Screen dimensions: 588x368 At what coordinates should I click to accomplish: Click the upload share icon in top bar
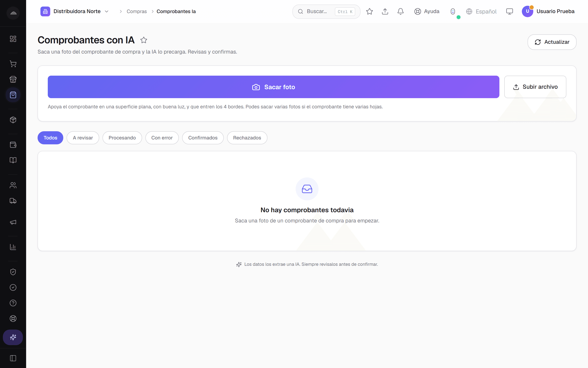pyautogui.click(x=385, y=11)
